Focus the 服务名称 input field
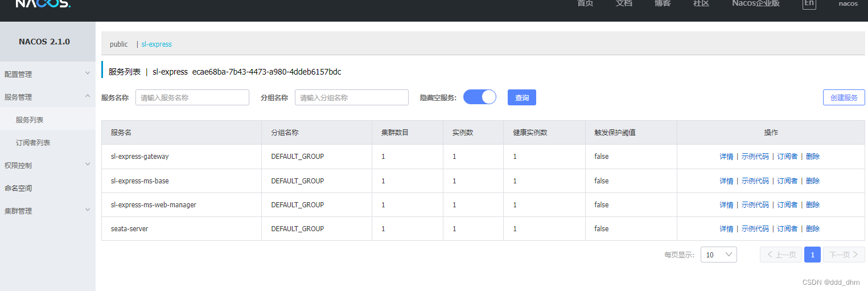The height and width of the screenshot is (291, 868). (192, 97)
